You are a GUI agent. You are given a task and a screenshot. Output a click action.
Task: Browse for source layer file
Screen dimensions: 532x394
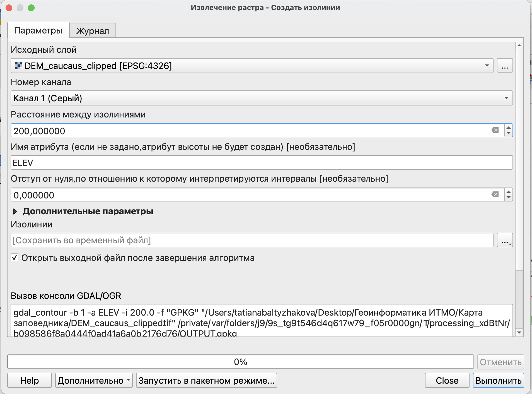click(505, 66)
